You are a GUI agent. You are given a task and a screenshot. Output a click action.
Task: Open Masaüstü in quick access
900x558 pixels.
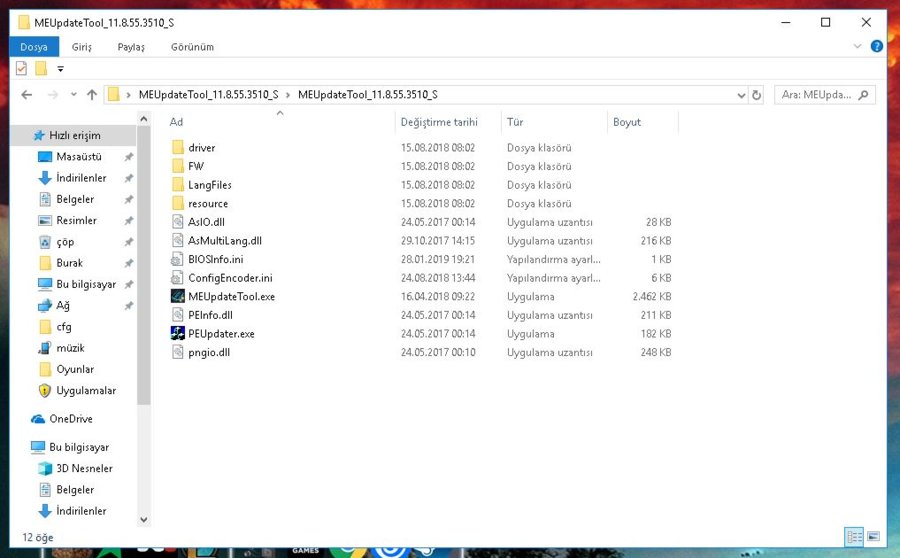[79, 157]
